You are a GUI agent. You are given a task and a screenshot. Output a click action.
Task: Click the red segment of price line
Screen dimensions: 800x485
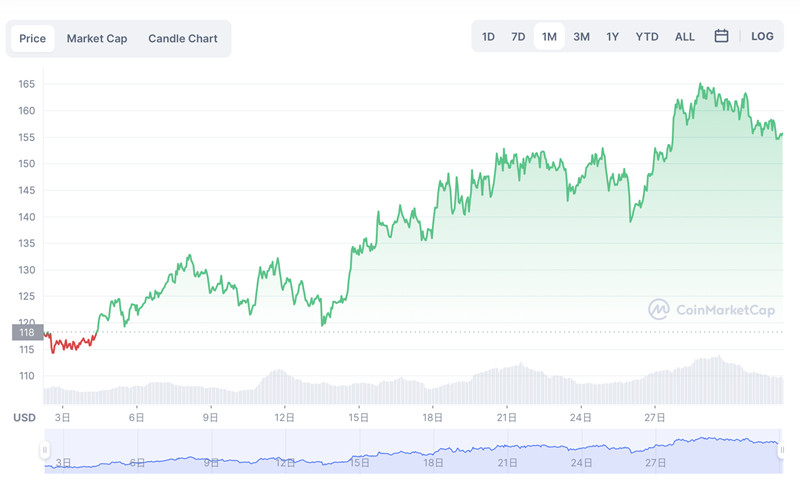tap(70, 345)
